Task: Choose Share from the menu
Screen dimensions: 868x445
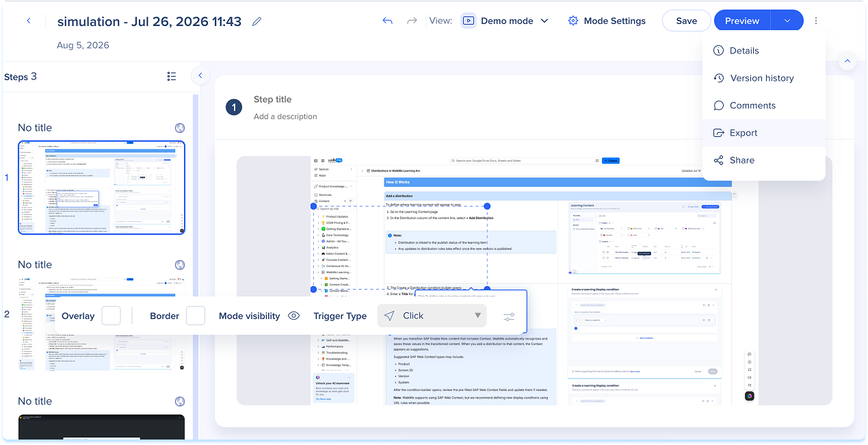Action: 764,160
